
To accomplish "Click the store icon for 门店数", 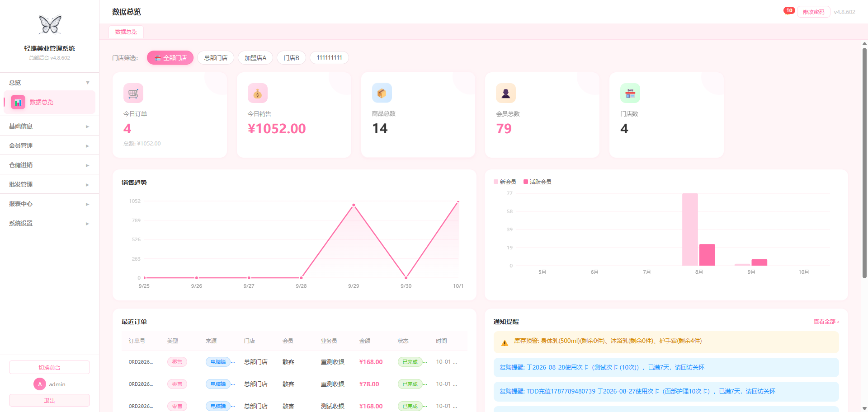I will [x=630, y=93].
